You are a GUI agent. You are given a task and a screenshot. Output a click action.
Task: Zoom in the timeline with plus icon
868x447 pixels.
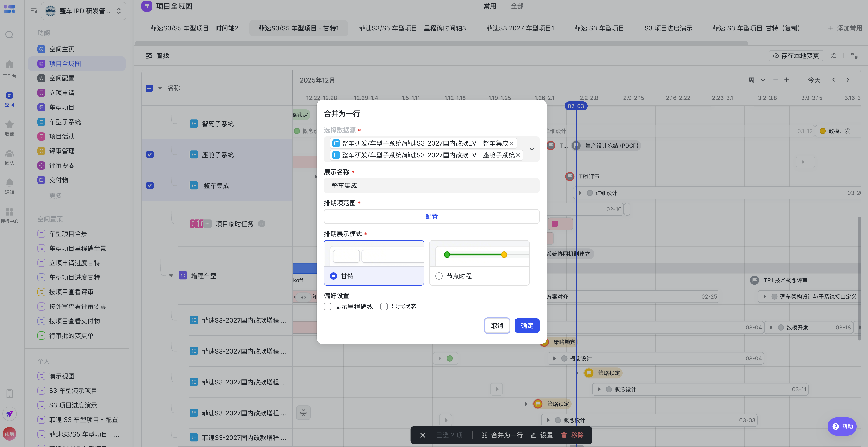point(787,80)
